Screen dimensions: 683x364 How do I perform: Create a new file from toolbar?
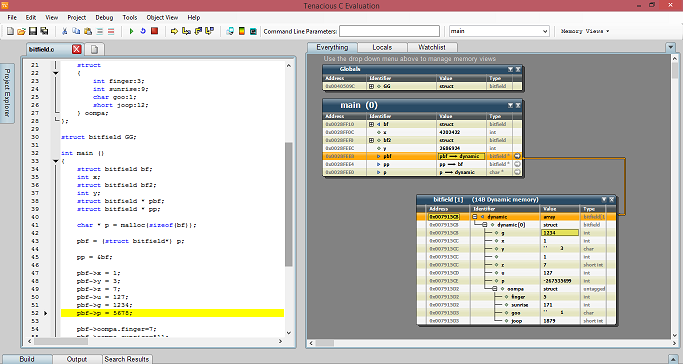[10, 31]
